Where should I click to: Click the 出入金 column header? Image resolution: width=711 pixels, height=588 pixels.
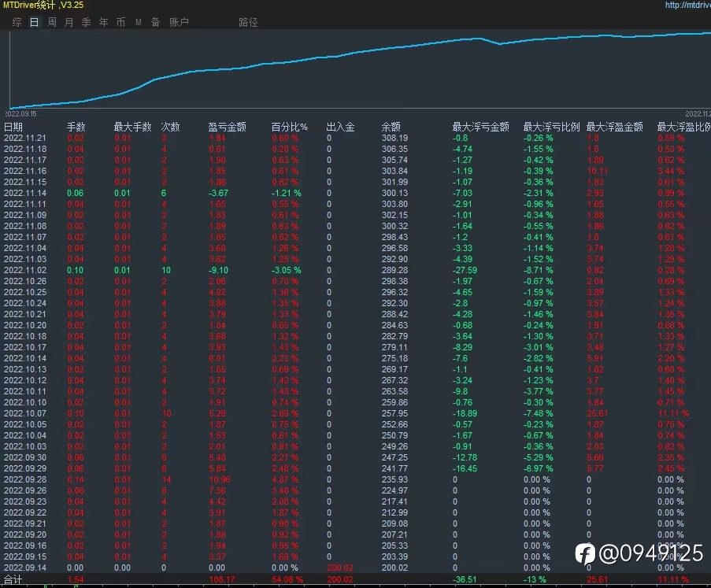tap(340, 127)
